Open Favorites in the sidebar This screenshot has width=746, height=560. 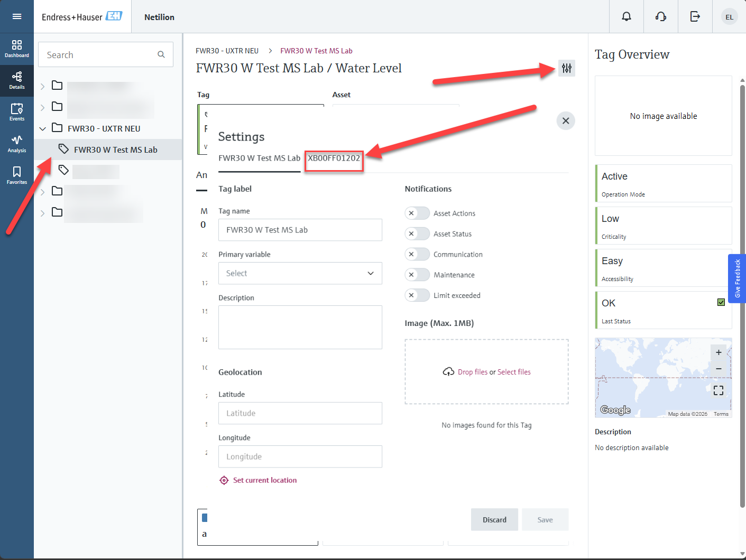[17, 175]
